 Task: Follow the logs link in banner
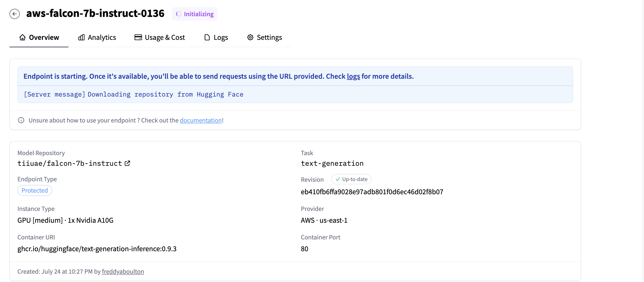tap(353, 76)
